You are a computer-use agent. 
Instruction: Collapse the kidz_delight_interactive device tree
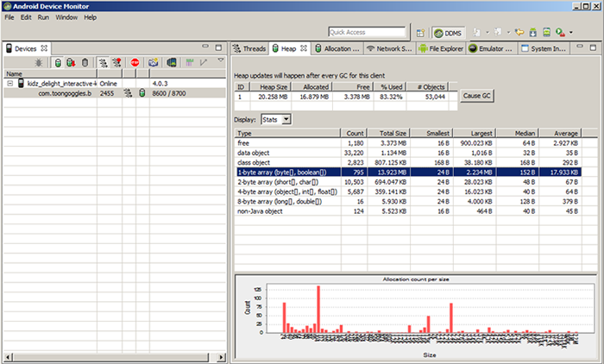(x=10, y=83)
